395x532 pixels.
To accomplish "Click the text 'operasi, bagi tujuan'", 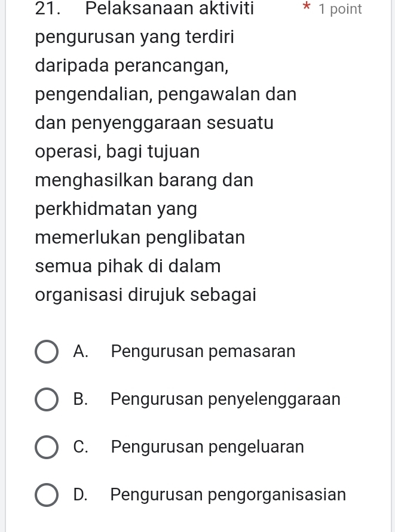I will click(x=118, y=152).
